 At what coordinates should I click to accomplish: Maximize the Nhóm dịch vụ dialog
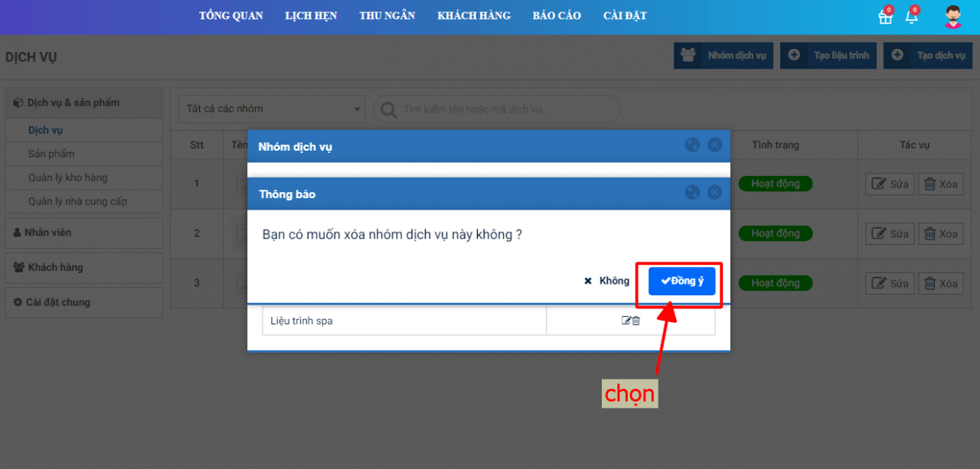pyautogui.click(x=692, y=145)
